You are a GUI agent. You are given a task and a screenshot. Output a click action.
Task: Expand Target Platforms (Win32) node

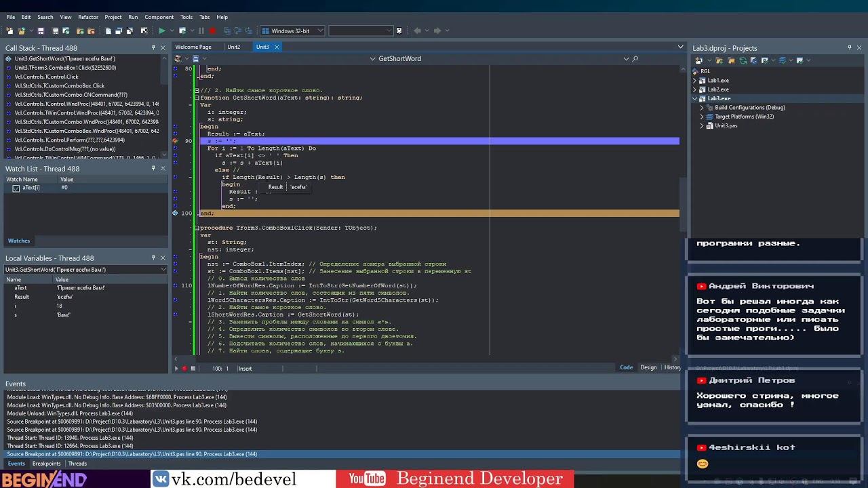tap(702, 117)
